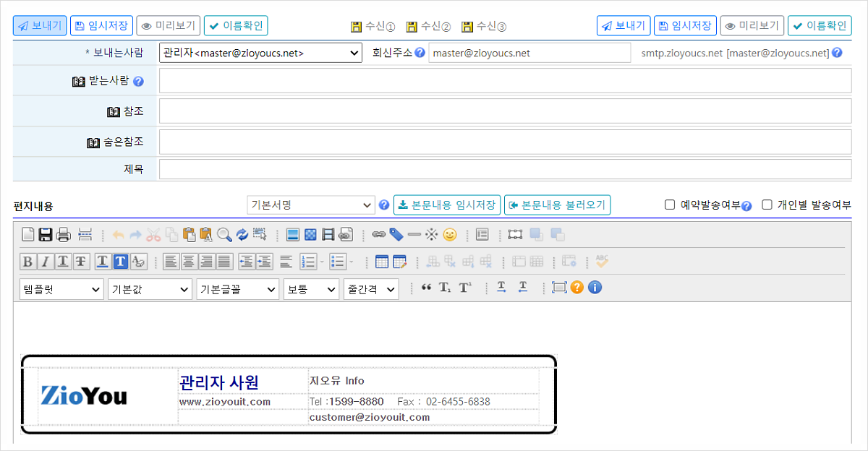Click 본문내용 불러오기 button
This screenshot has width=868, height=451.
click(557, 205)
